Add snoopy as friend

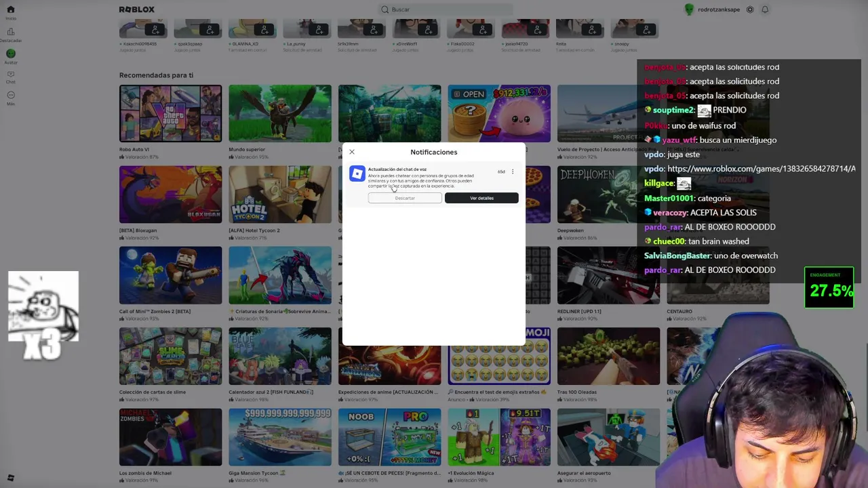coord(646,30)
